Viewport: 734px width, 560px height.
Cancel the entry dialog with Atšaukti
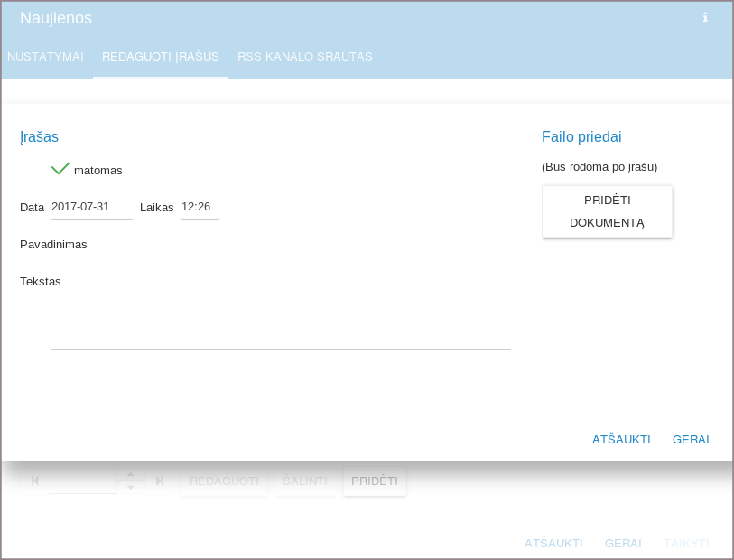tap(621, 440)
